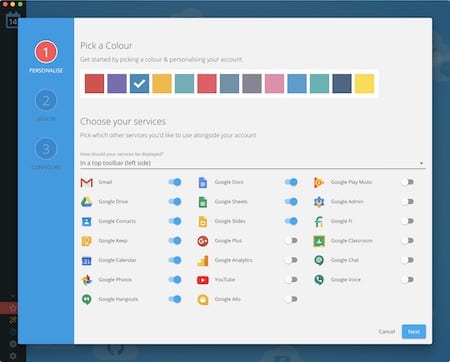Select the bright yellow colour swatch
The height and width of the screenshot is (362, 450).
point(364,83)
